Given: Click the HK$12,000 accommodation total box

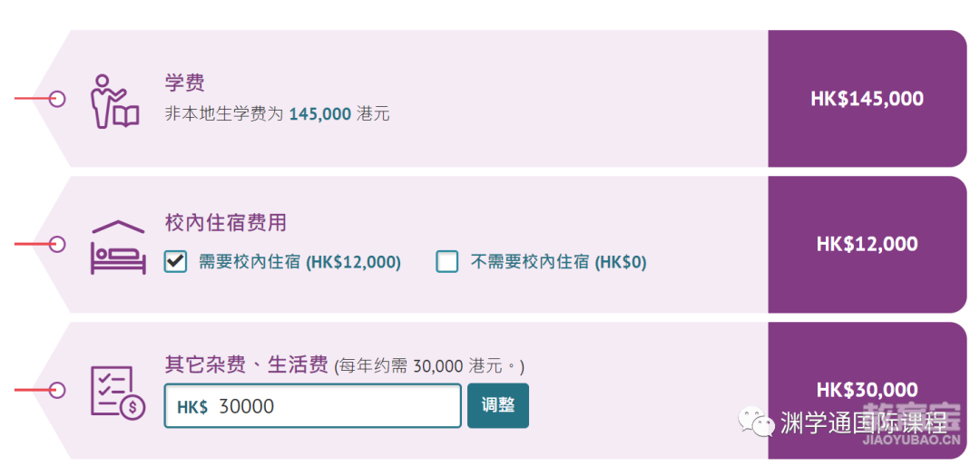Looking at the screenshot, I should click(x=867, y=244).
